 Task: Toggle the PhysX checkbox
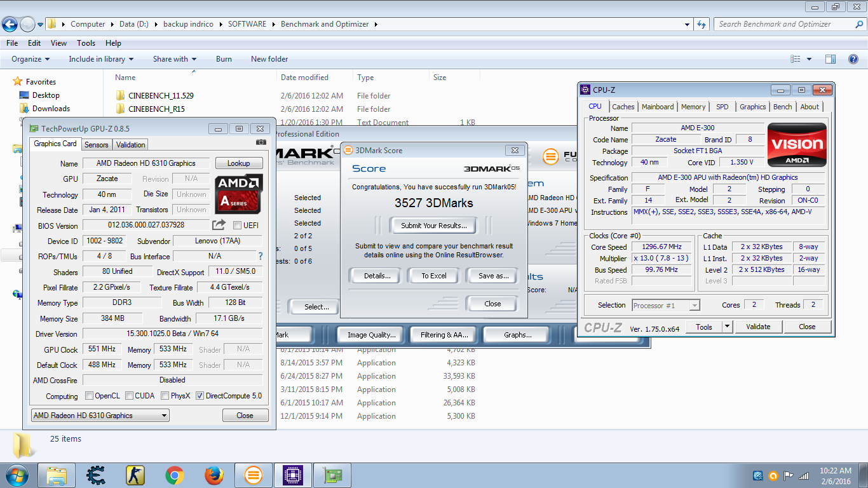[165, 396]
